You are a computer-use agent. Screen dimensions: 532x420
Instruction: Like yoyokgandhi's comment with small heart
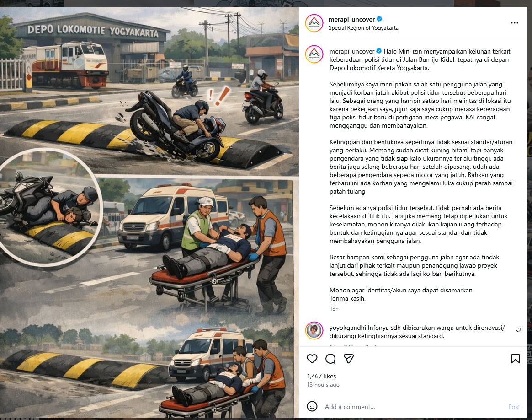(x=518, y=330)
